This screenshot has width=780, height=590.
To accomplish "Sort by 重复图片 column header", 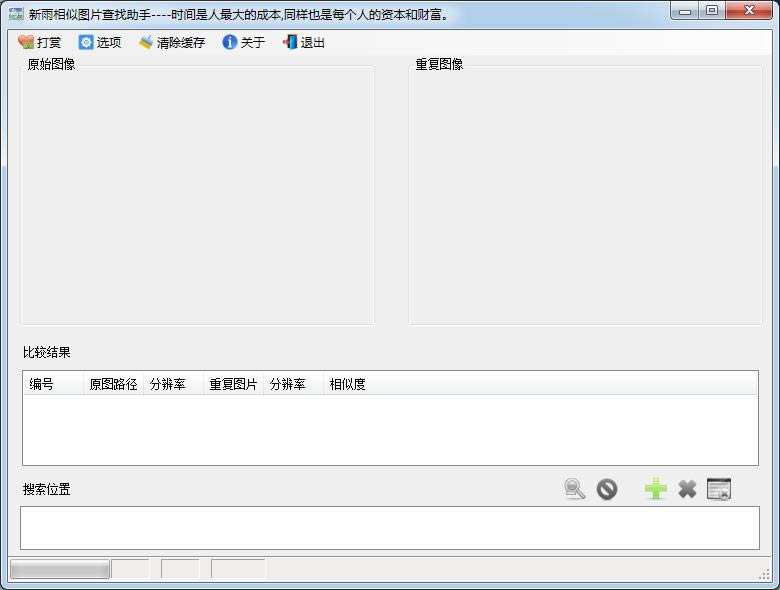I will tap(233, 384).
